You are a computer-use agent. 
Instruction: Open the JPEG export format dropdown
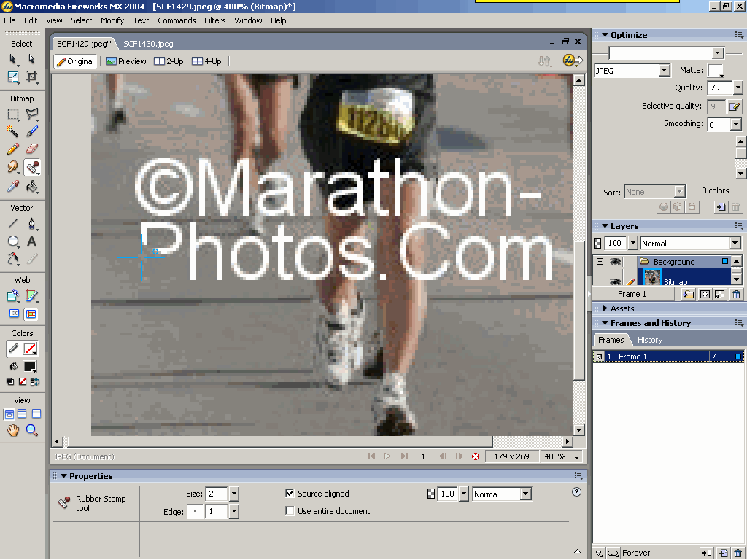pyautogui.click(x=664, y=71)
